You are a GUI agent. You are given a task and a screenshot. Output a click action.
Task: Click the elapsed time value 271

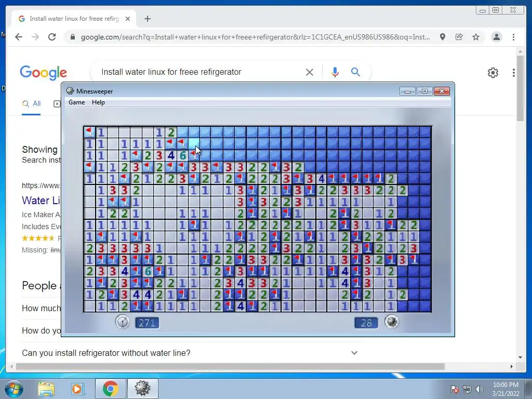(147, 323)
